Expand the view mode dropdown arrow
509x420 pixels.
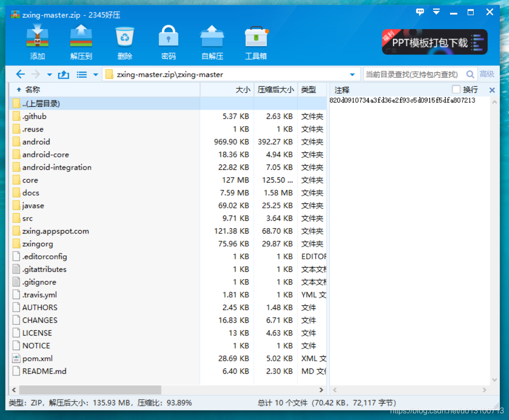96,75
